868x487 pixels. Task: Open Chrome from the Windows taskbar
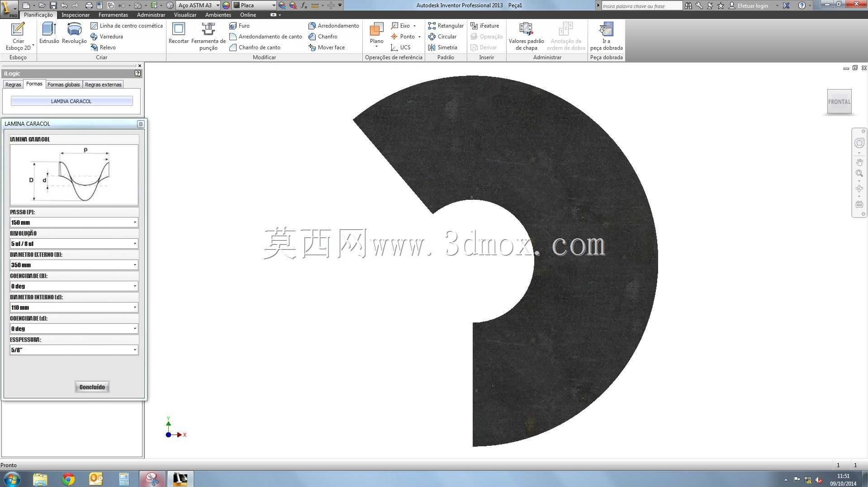point(68,479)
